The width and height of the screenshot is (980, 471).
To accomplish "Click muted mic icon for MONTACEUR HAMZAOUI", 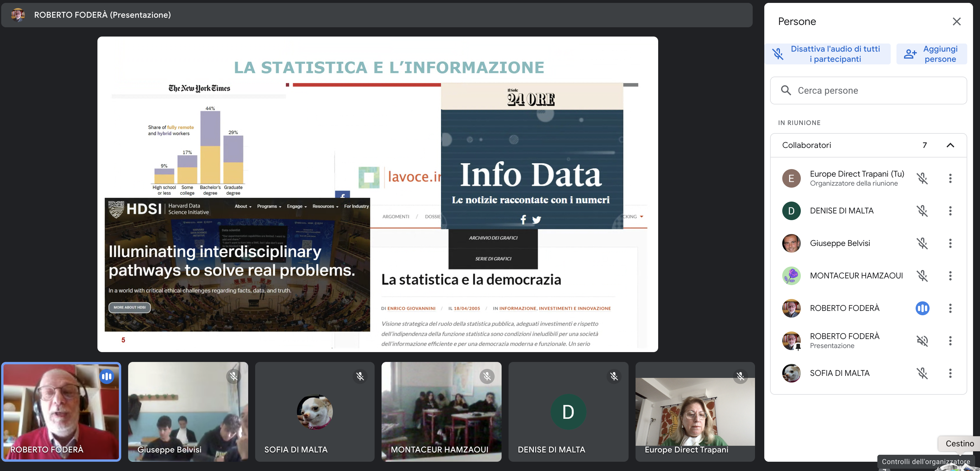I will (922, 276).
